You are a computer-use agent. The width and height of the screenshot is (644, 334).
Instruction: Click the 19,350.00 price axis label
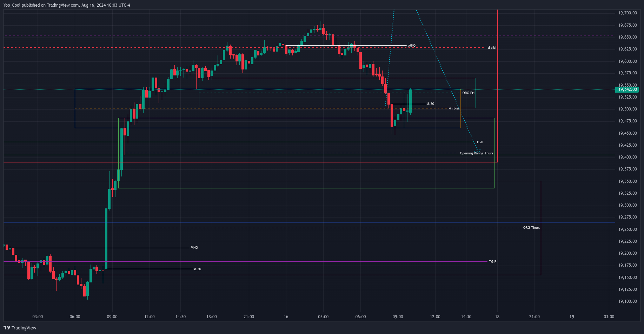point(628,181)
